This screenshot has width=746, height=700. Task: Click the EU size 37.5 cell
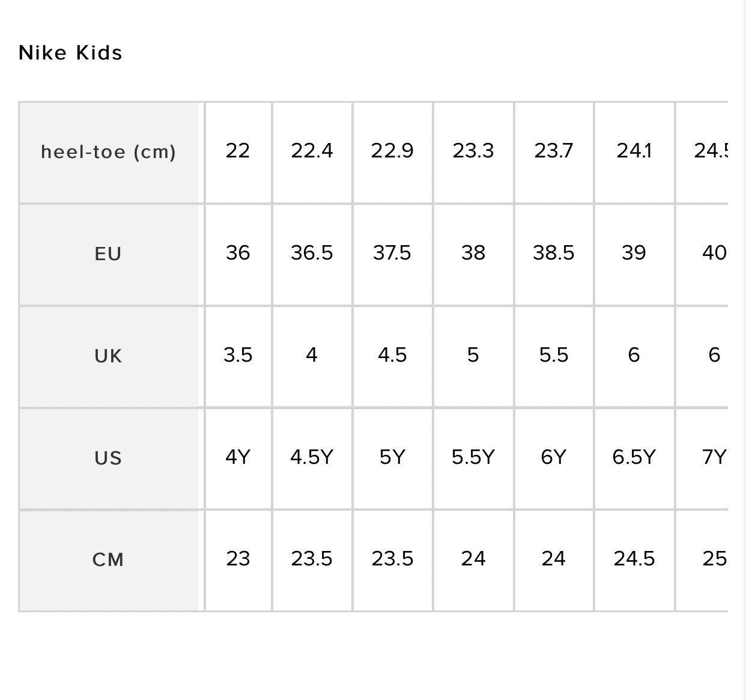coord(392,255)
